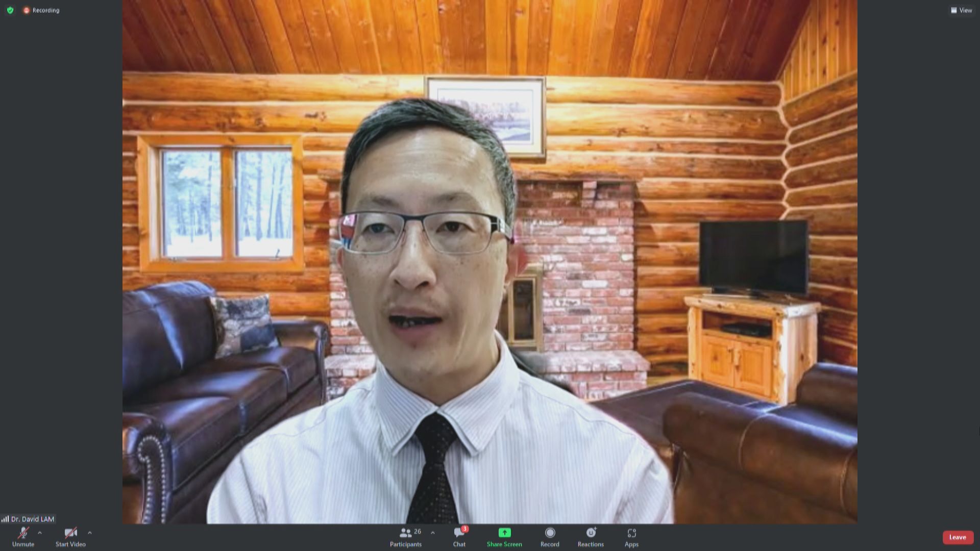The image size is (980, 551).
Task: Click the green encryption shield icon
Action: [x=10, y=10]
